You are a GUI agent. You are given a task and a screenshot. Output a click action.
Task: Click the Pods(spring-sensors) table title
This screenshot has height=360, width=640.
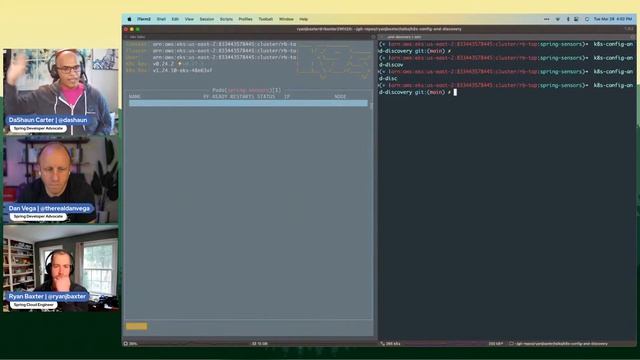pyautogui.click(x=247, y=90)
